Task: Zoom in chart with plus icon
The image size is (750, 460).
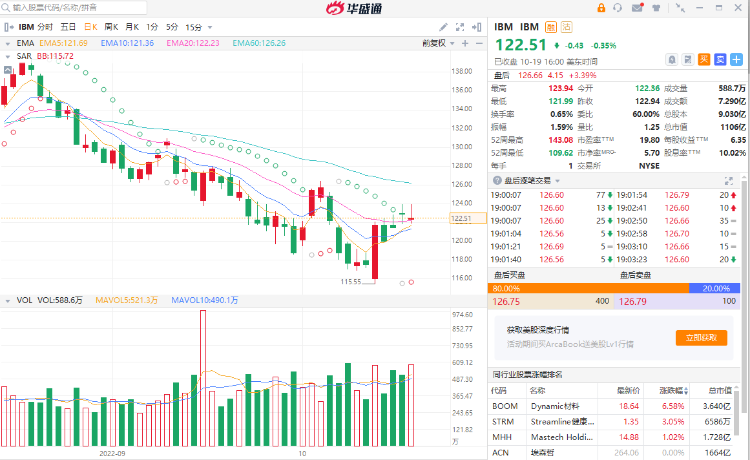Action: click(465, 44)
